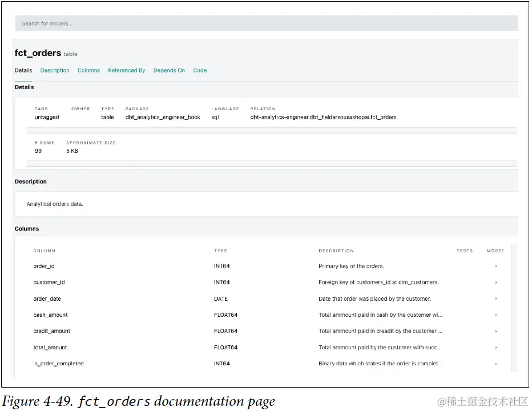Click the 'table' value under TYPE in Details
This screenshot has width=532, height=411.
107,117
